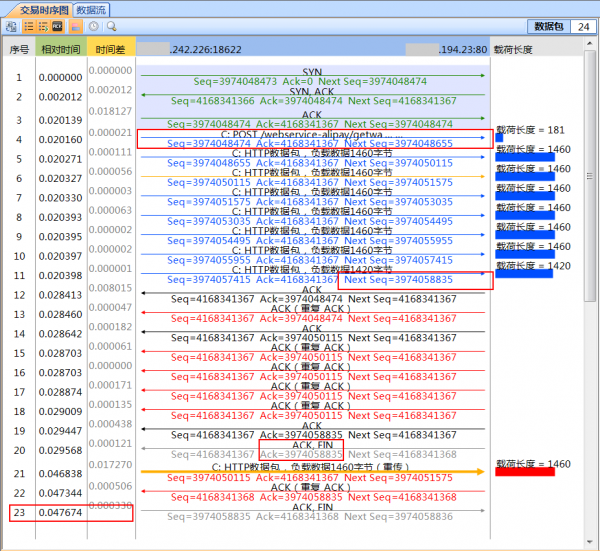Click the clock time icon in toolbar

(x=93, y=26)
